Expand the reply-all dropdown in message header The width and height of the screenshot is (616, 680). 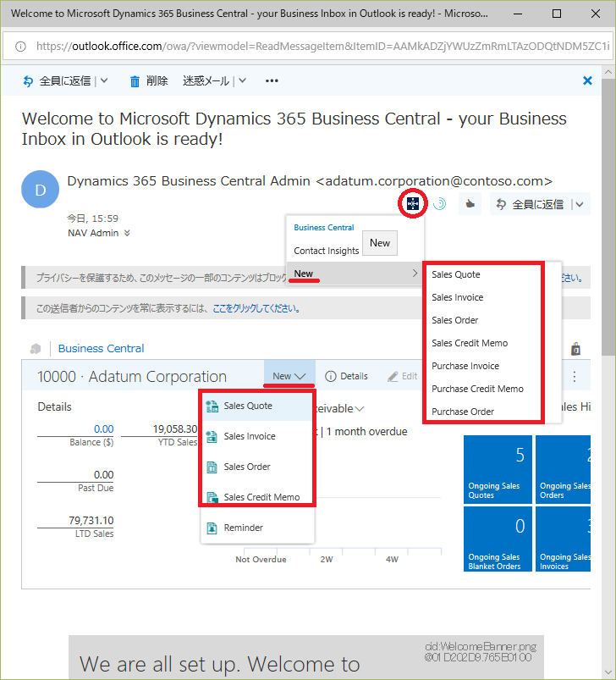[x=580, y=204]
